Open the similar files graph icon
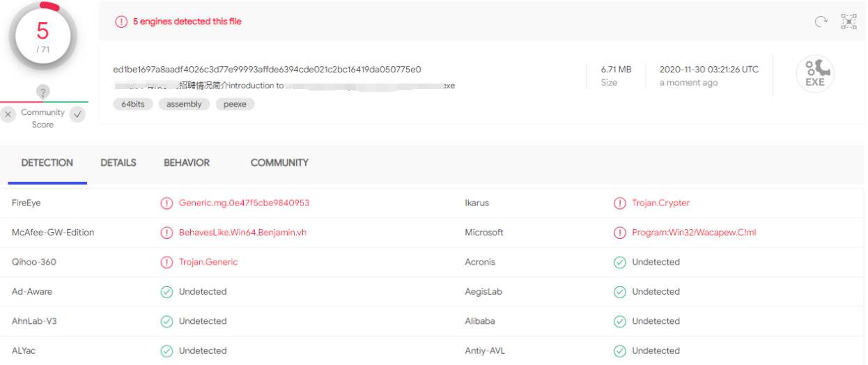Screen dimensions: 868x365 click(848, 22)
